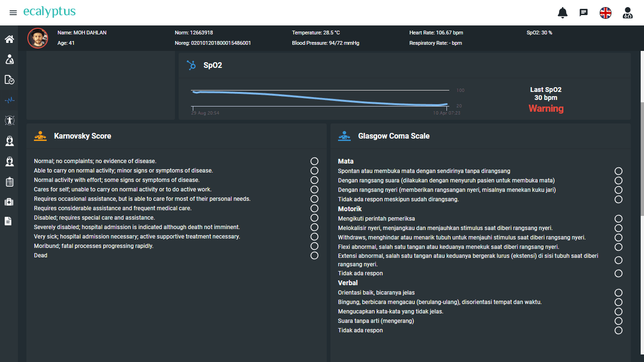Screen dimensions: 644x362
Task: Click the body anatomy figure sidebar icon
Action: (x=9, y=120)
